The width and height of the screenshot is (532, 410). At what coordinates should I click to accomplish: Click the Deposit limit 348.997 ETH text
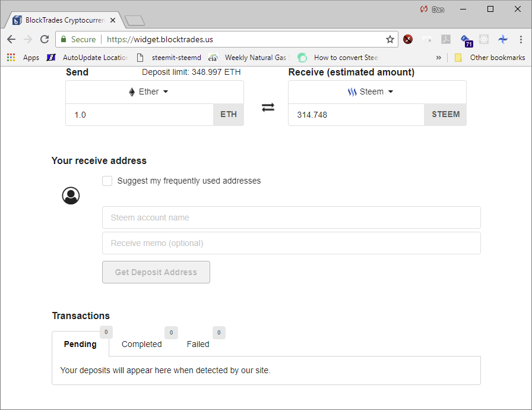click(191, 72)
